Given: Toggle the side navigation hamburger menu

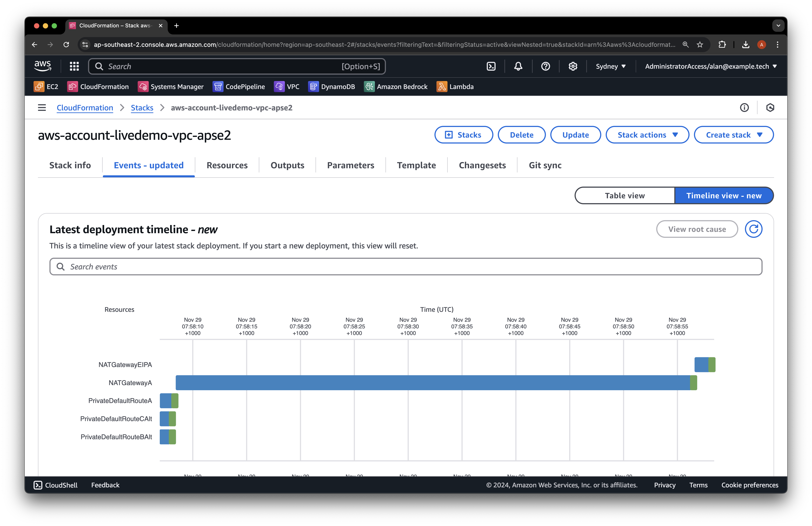Looking at the screenshot, I should point(42,108).
